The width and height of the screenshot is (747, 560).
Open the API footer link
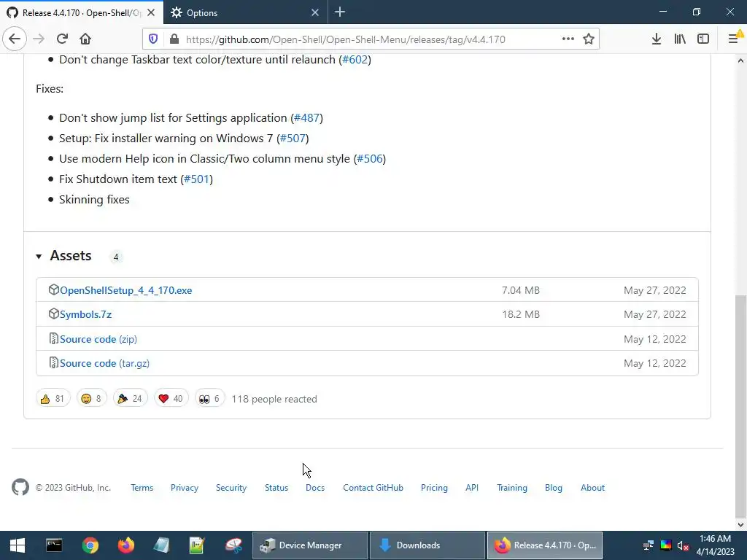point(472,488)
